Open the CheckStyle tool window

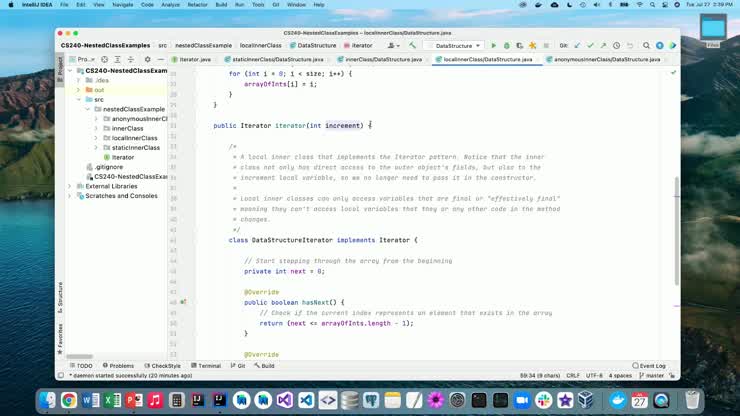[162, 366]
